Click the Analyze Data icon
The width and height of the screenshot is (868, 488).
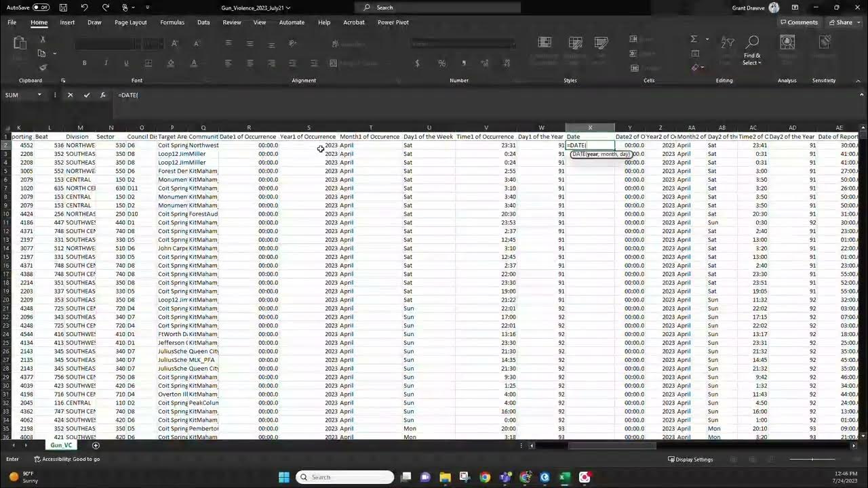tap(787, 43)
